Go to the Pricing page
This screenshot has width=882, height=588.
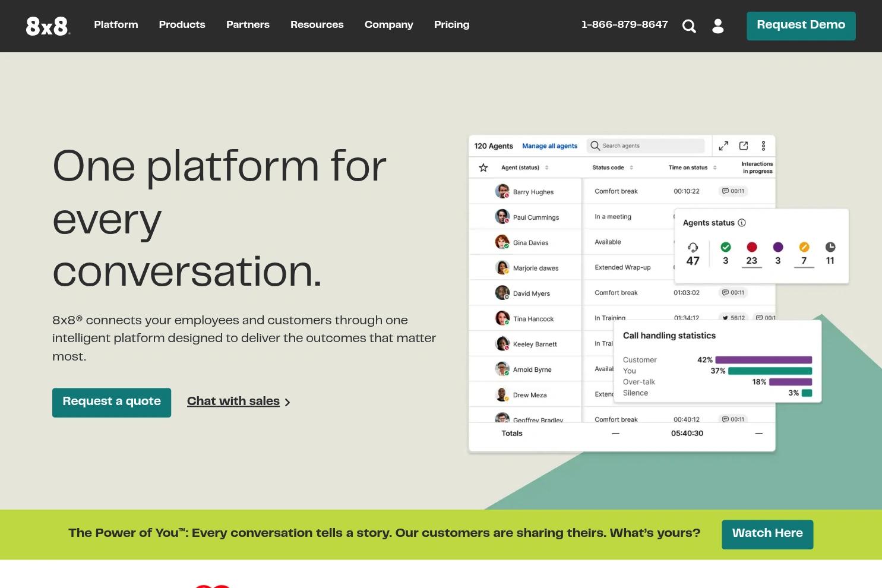pos(452,25)
